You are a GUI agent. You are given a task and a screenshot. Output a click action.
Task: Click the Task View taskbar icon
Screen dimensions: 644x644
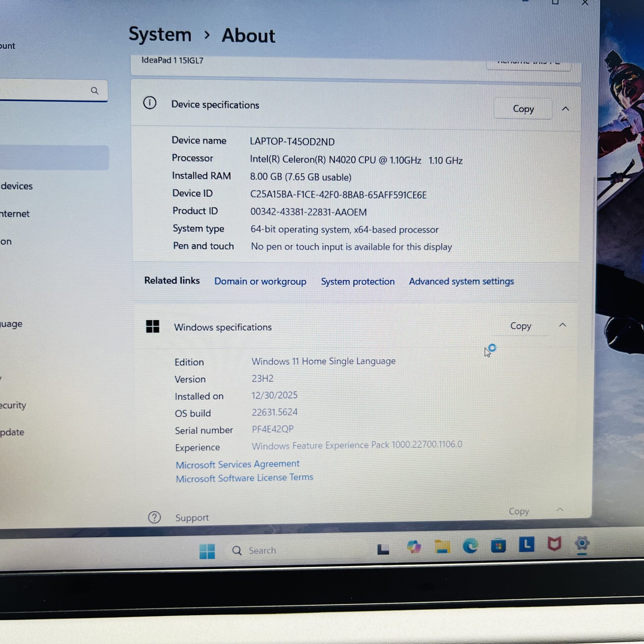(x=383, y=549)
